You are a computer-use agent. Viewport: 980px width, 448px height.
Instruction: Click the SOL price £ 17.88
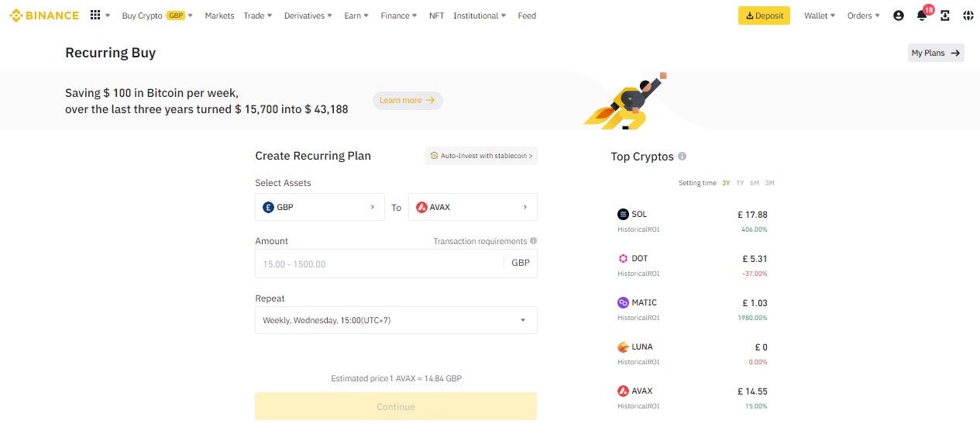(x=752, y=215)
